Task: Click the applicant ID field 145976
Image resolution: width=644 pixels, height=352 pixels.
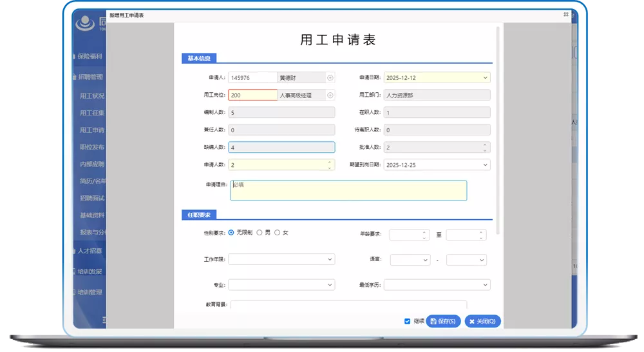Action: (252, 78)
